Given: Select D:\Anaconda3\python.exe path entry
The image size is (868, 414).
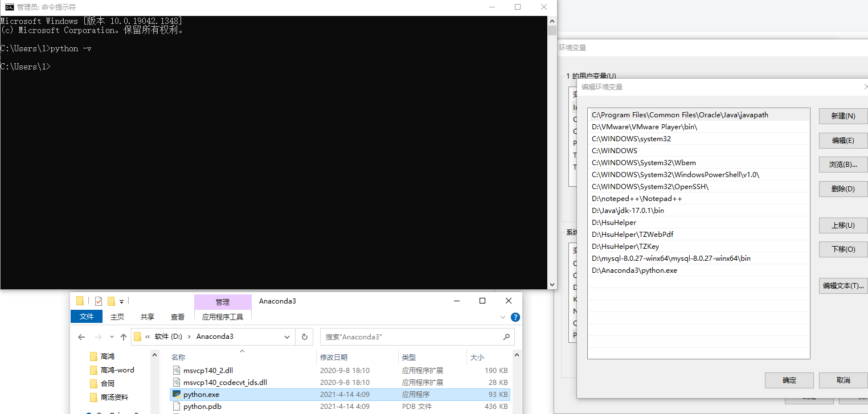Looking at the screenshot, I should (x=699, y=270).
